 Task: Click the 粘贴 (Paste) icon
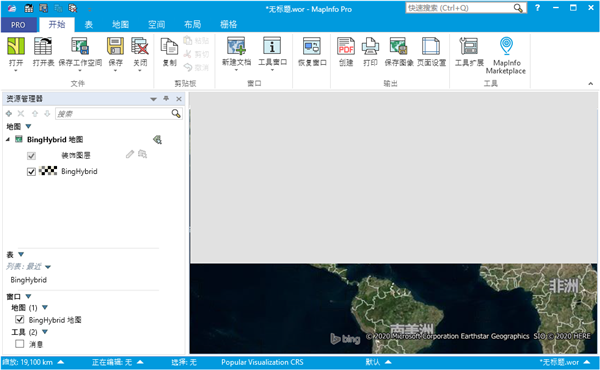click(x=188, y=40)
